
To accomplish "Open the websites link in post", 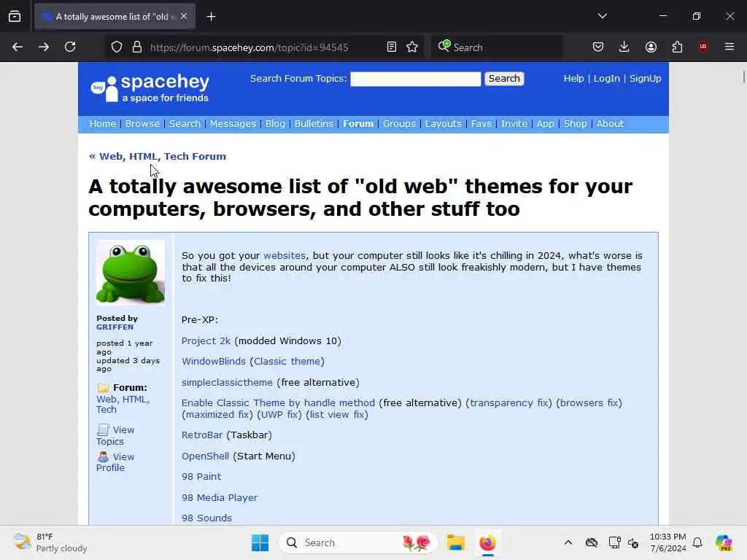I will tap(285, 256).
